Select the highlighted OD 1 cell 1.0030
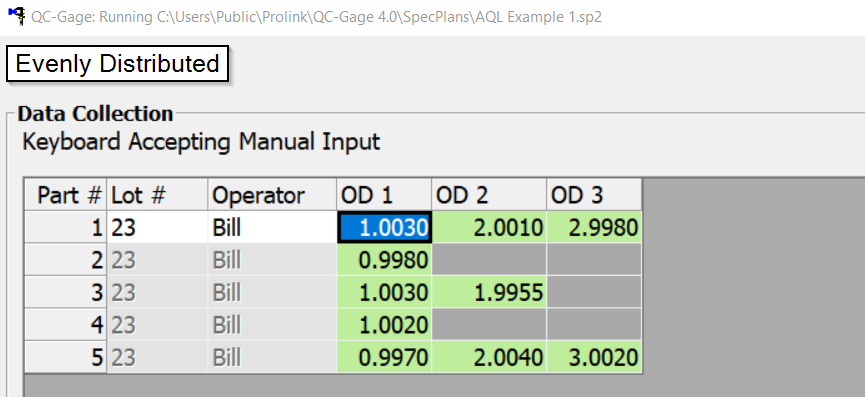Screen dimensions: 865x397 point(384,227)
